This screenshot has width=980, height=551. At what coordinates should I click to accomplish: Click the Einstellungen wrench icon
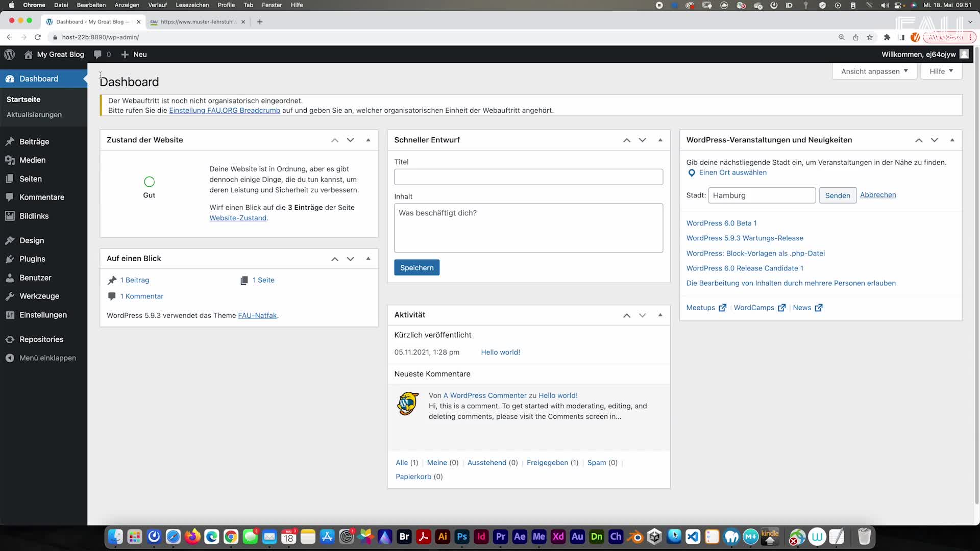point(9,315)
